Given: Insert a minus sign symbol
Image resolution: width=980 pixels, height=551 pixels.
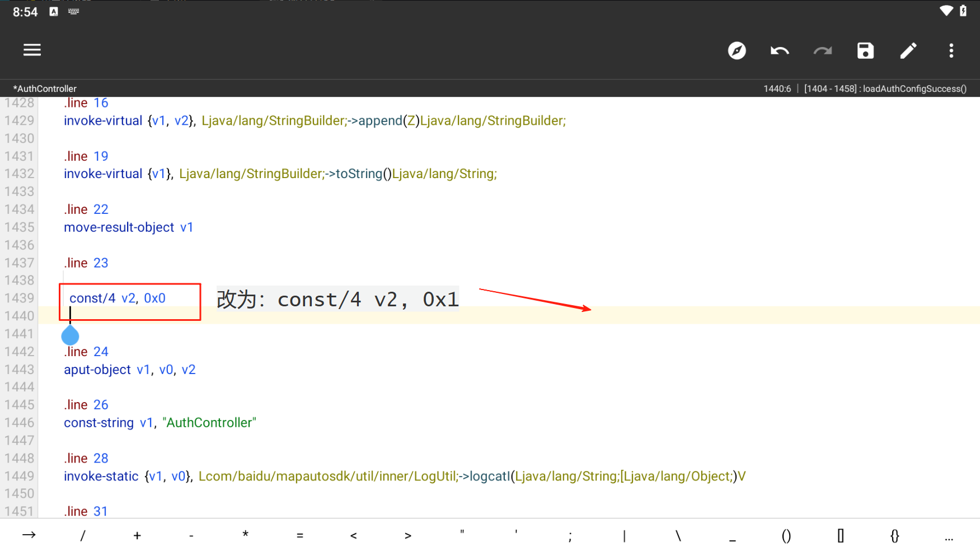Looking at the screenshot, I should click(191, 536).
